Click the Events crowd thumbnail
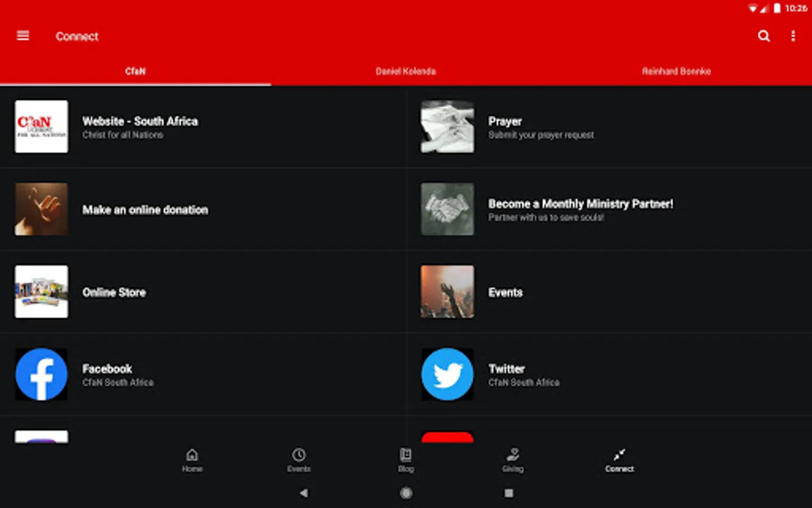 click(x=448, y=292)
